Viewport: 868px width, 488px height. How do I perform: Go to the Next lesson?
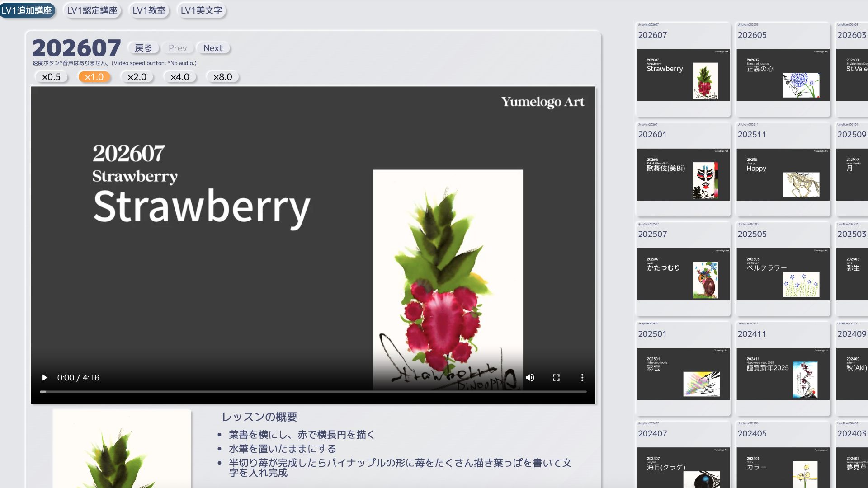click(213, 48)
